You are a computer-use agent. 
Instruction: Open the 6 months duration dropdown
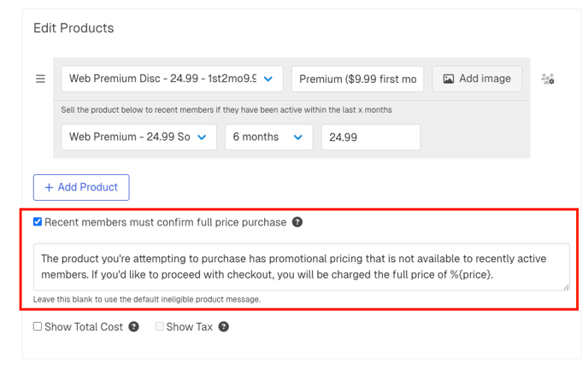[268, 137]
